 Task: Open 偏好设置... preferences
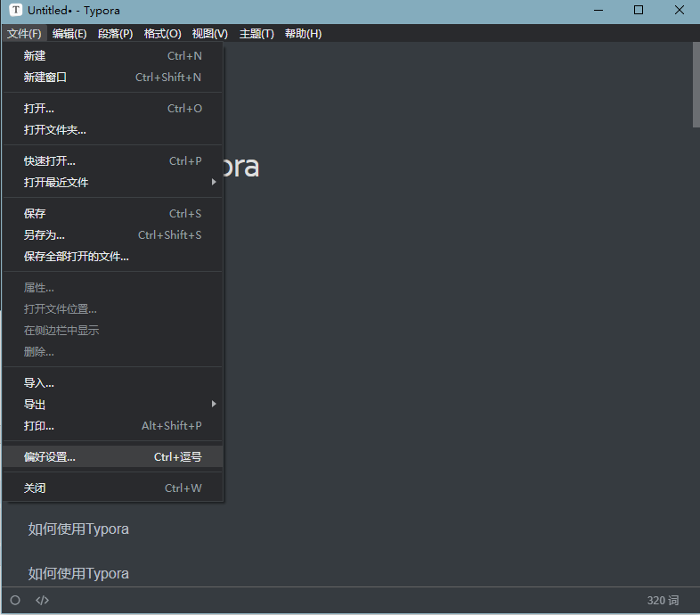[112, 456]
